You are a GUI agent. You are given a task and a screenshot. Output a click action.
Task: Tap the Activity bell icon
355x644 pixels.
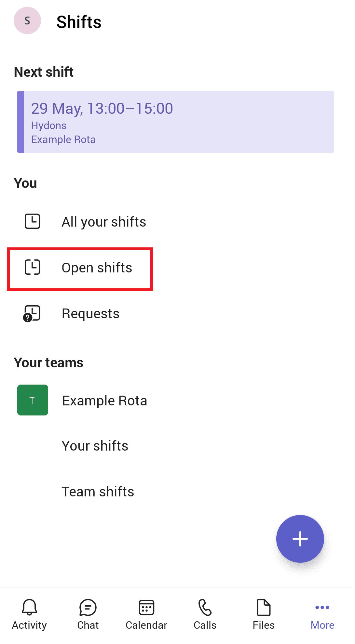click(x=29, y=607)
